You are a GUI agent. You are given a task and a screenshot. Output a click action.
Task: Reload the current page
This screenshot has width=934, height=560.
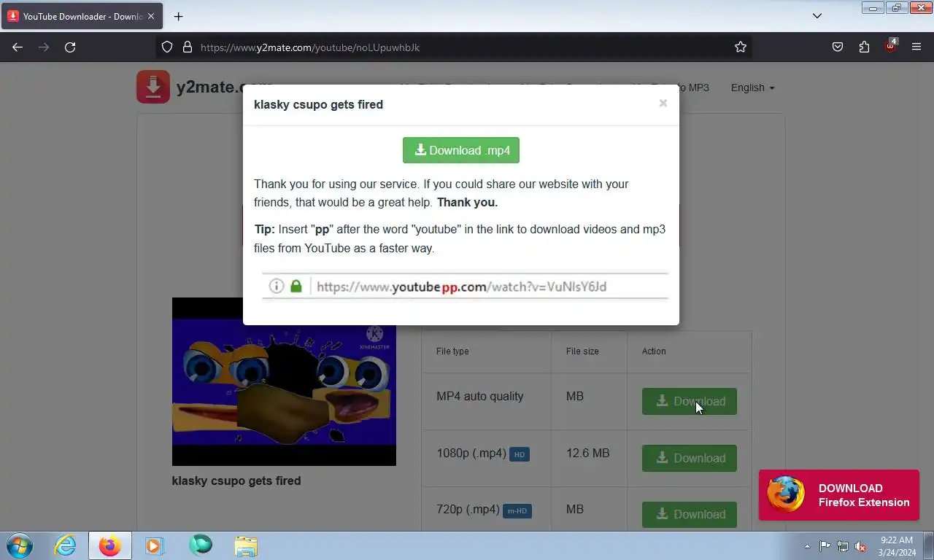point(70,47)
